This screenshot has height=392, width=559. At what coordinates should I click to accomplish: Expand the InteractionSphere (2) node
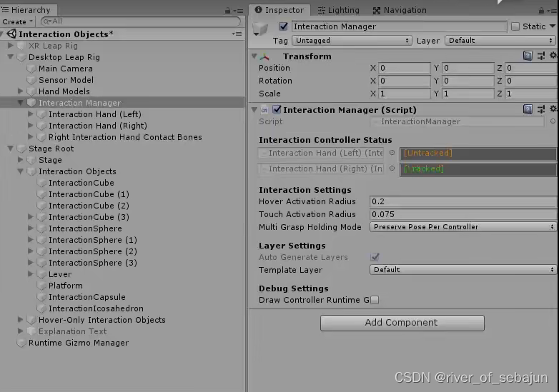pos(30,251)
